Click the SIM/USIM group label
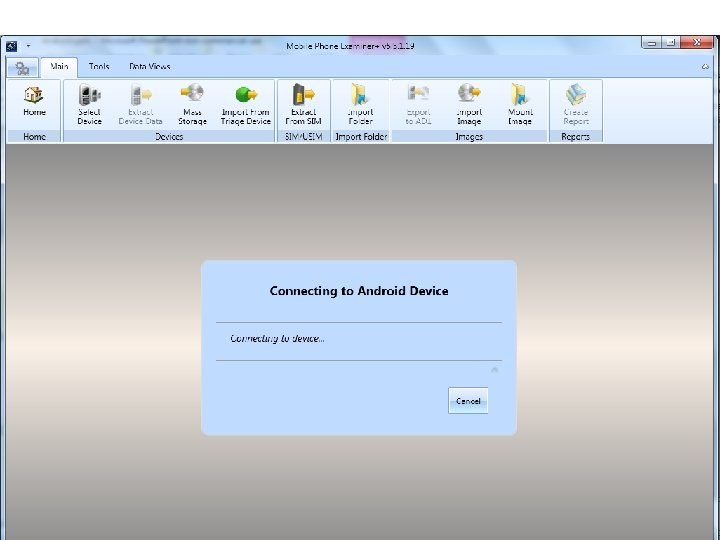Image resolution: width=720 pixels, height=540 pixels. pos(303,137)
